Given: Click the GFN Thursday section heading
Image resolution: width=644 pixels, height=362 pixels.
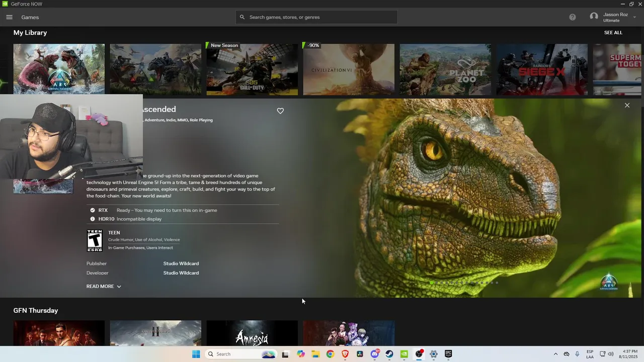Looking at the screenshot, I should tap(36, 311).
